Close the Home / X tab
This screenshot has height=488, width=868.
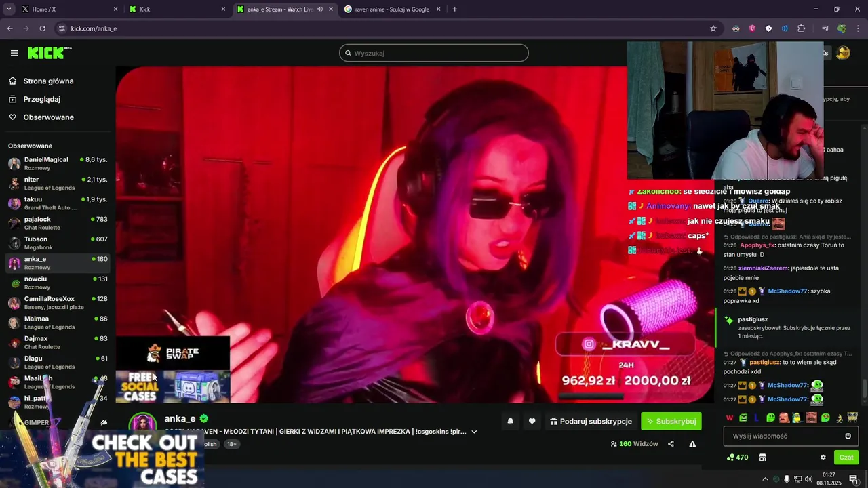[115, 9]
